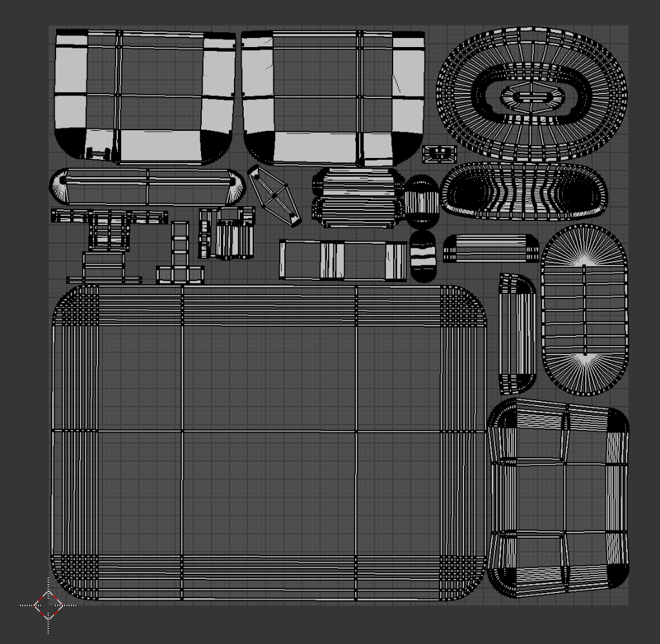Select the narrow vertical strip island beside radial oval
The image size is (660, 644).
click(x=517, y=333)
